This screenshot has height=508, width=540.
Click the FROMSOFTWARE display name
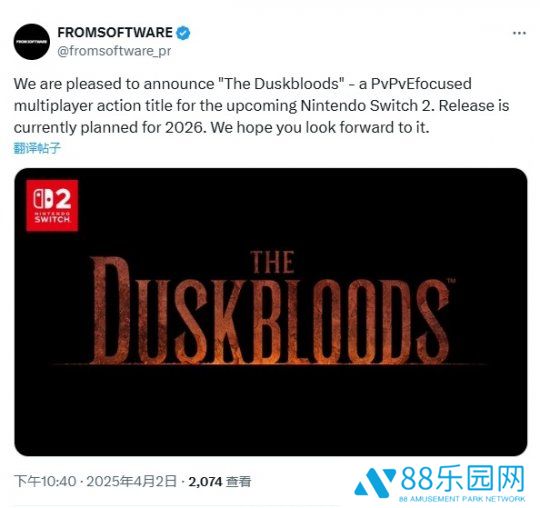(x=115, y=33)
